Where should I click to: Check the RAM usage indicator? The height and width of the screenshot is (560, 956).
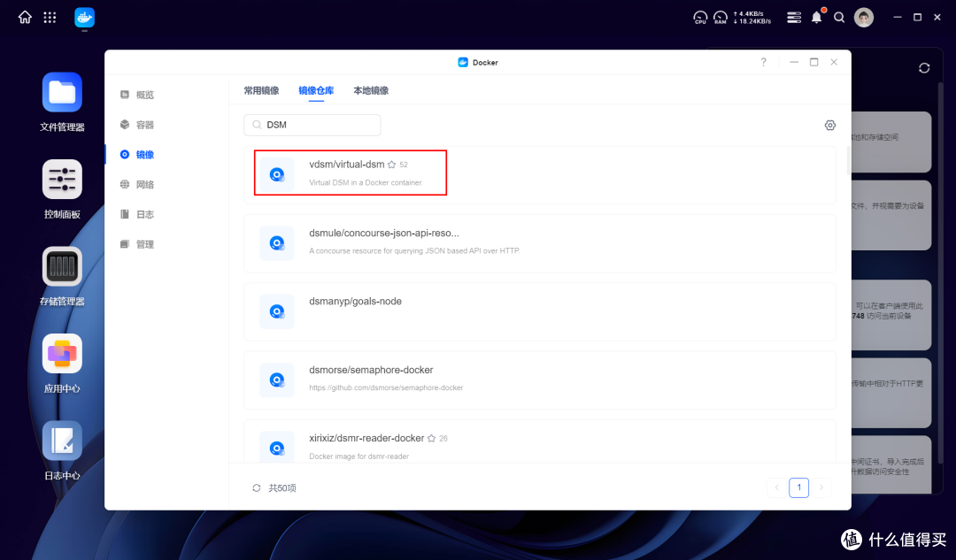[x=721, y=18]
